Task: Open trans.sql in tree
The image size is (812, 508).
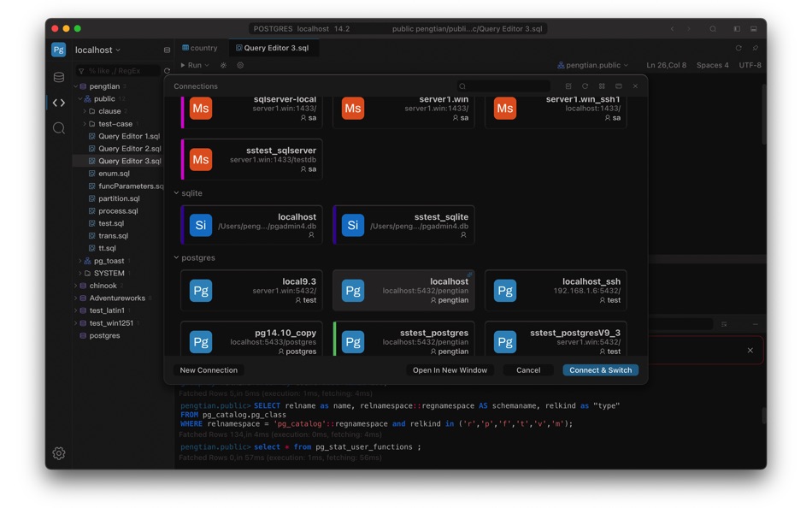Action: (x=114, y=236)
